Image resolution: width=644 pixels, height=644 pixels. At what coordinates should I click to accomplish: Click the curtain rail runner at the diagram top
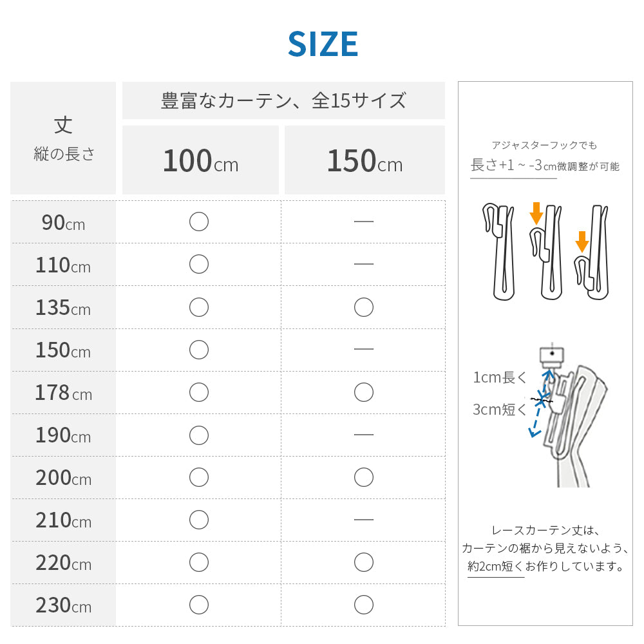pyautogui.click(x=551, y=356)
